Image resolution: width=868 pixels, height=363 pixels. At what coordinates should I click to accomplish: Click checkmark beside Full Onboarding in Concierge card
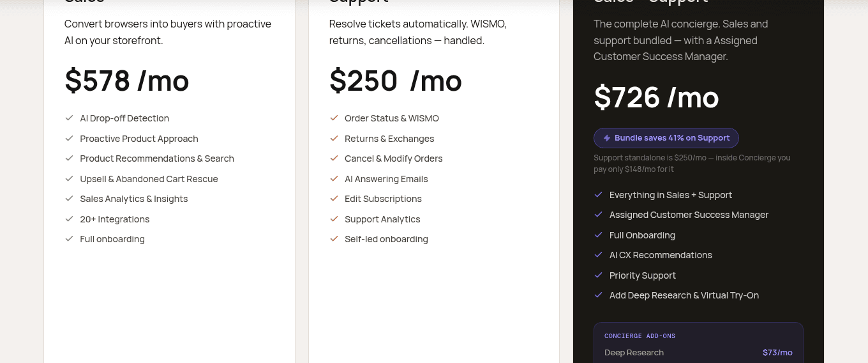pyautogui.click(x=599, y=235)
